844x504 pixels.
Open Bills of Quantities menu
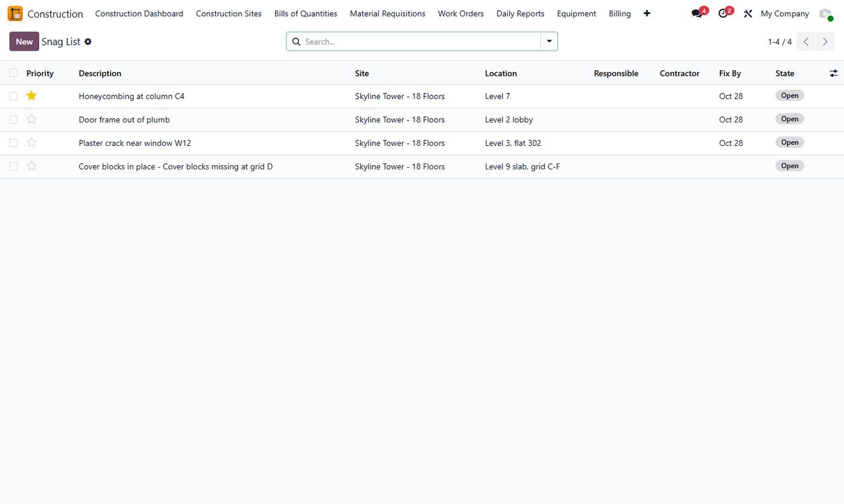[x=306, y=13]
